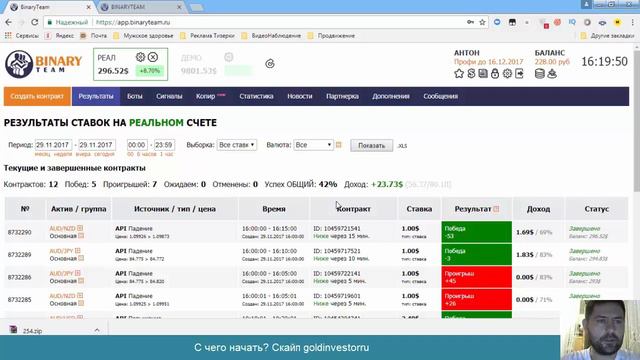Viewport: 640px width, 360px height.
Task: Open the Выборка 'Все ставк' dropdown
Action: [237, 145]
